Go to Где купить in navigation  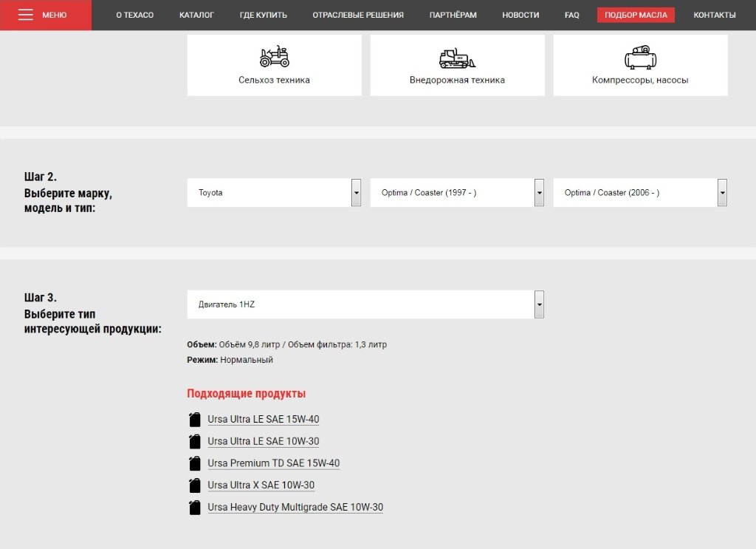tap(264, 15)
